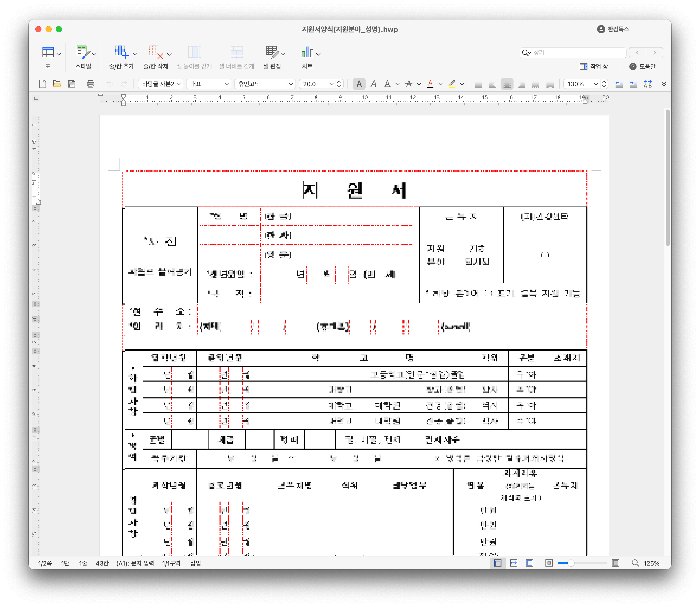Toggle italic text formatting

[373, 84]
